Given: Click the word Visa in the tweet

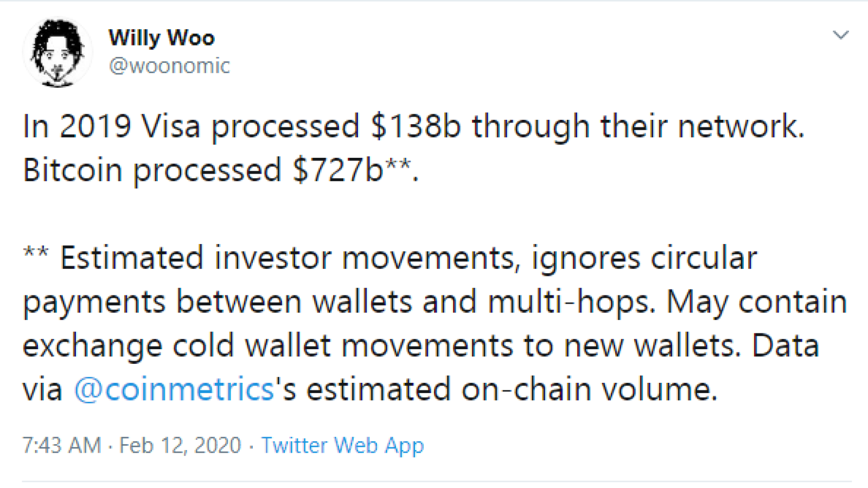Looking at the screenshot, I should (170, 126).
